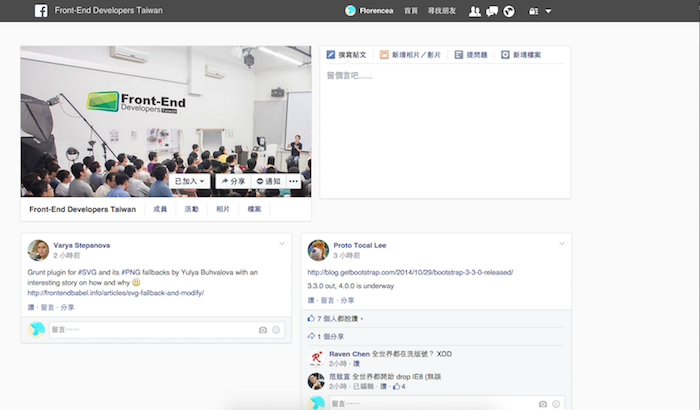Like Varya Stepanova's post
The image size is (700, 410).
click(31, 307)
